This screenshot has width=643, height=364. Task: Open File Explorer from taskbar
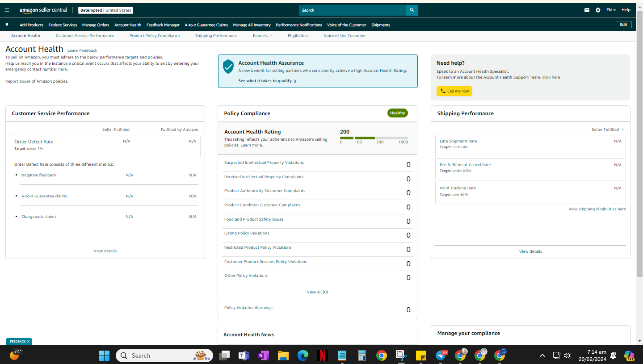(283, 356)
